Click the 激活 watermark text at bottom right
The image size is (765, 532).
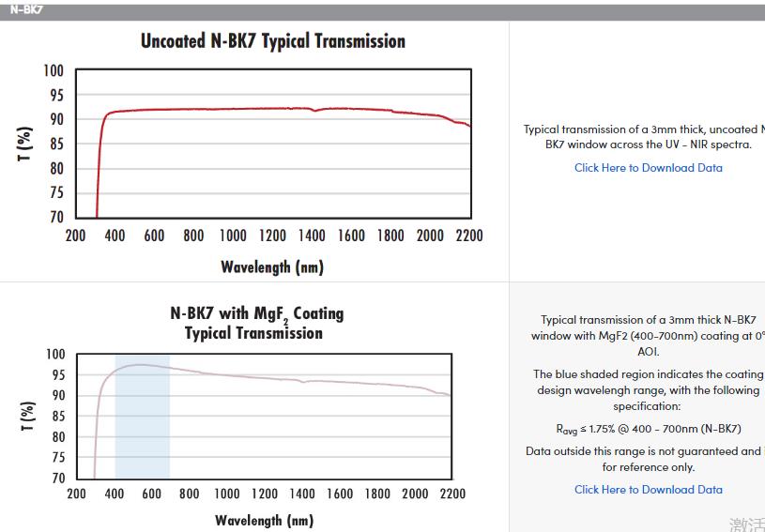click(746, 524)
